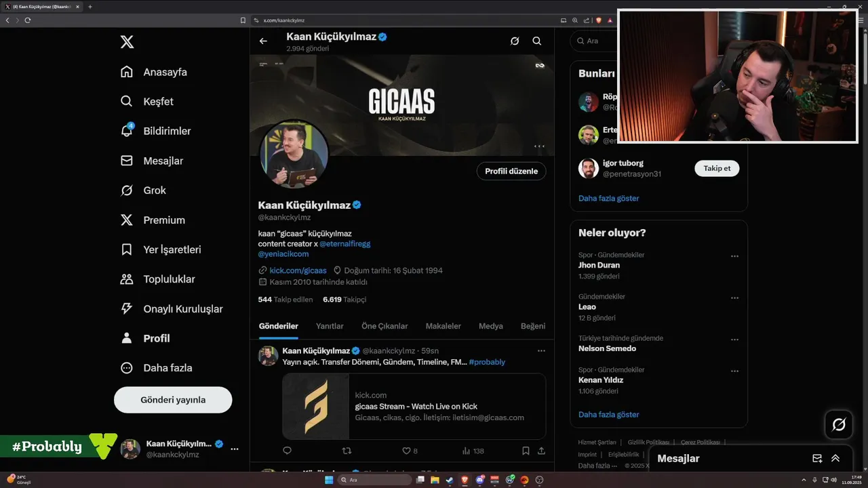Viewport: 868px width, 488px height.
Task: Open Bildirimler bell icon with badge
Action: click(127, 131)
